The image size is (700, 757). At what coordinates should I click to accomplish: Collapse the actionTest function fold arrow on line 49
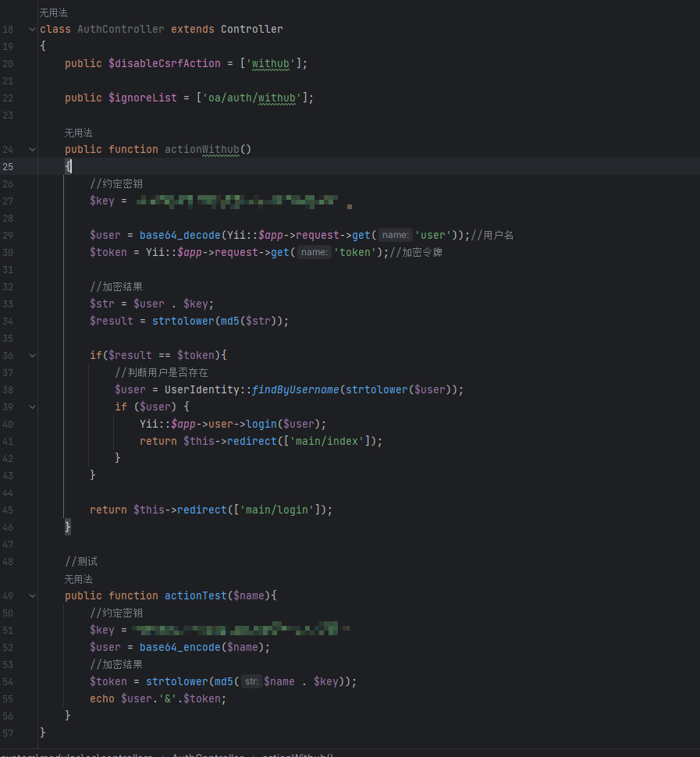pos(32,596)
